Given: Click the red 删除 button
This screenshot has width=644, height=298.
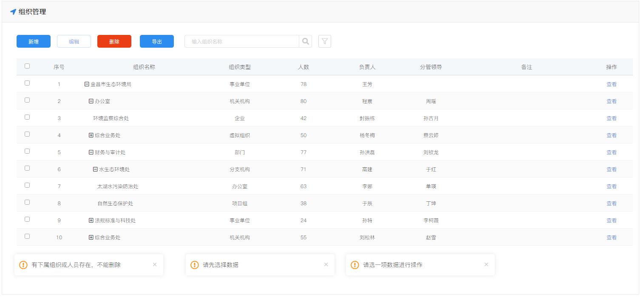Looking at the screenshot, I should (x=114, y=41).
